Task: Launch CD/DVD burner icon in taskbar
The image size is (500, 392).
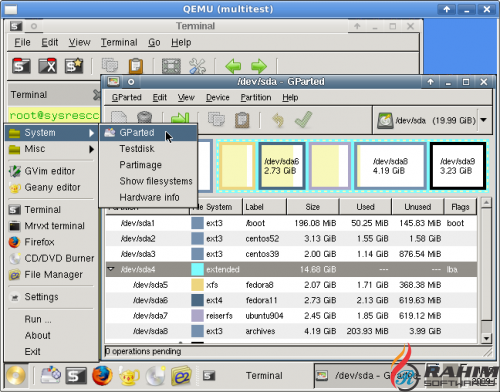Action: pos(156,375)
